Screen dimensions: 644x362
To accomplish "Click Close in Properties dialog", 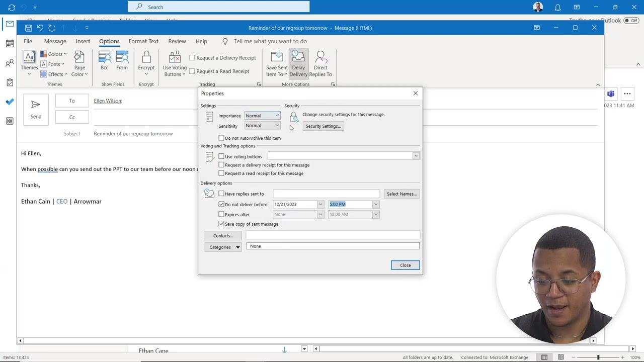I will (406, 265).
